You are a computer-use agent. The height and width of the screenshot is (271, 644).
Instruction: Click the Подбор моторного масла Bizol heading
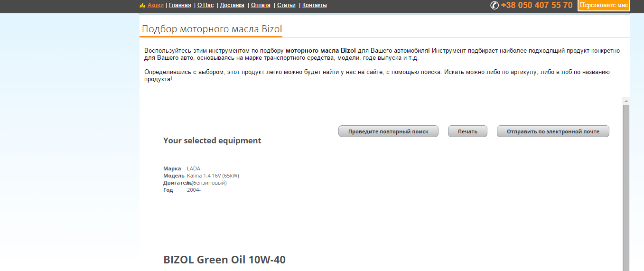click(x=212, y=29)
